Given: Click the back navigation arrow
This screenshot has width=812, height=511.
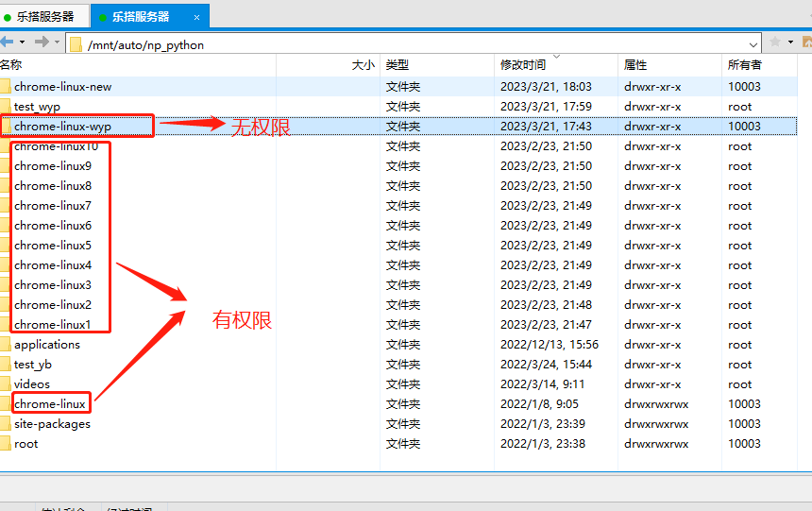Looking at the screenshot, I should tap(7, 42).
